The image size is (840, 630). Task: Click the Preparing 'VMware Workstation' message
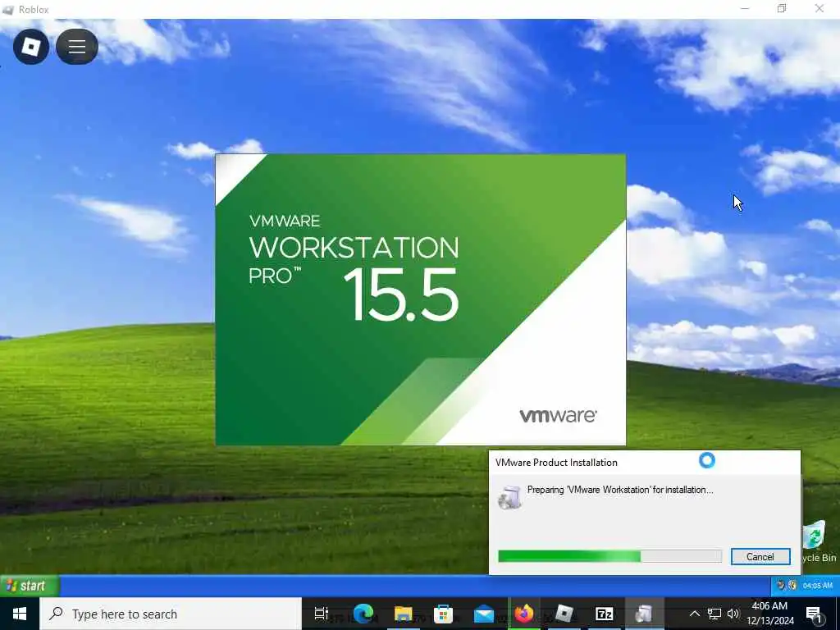[620, 490]
